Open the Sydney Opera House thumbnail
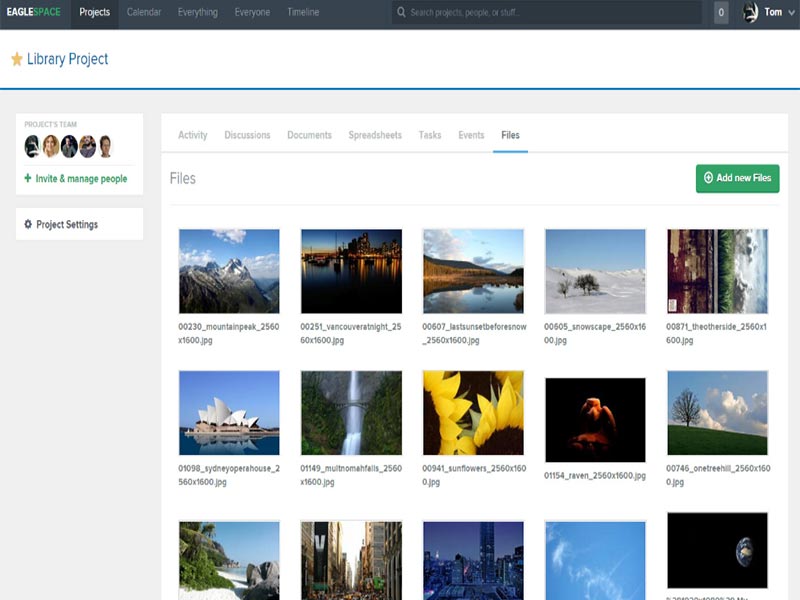The image size is (800, 600). pos(229,413)
